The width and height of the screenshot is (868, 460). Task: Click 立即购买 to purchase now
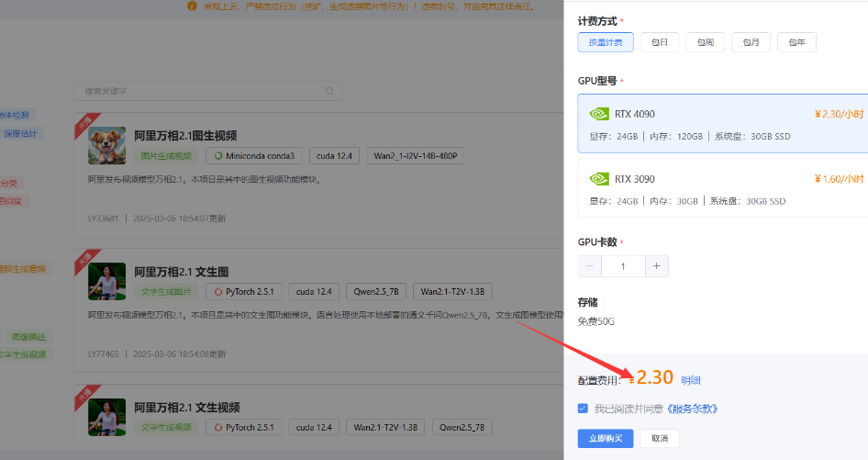coord(606,438)
